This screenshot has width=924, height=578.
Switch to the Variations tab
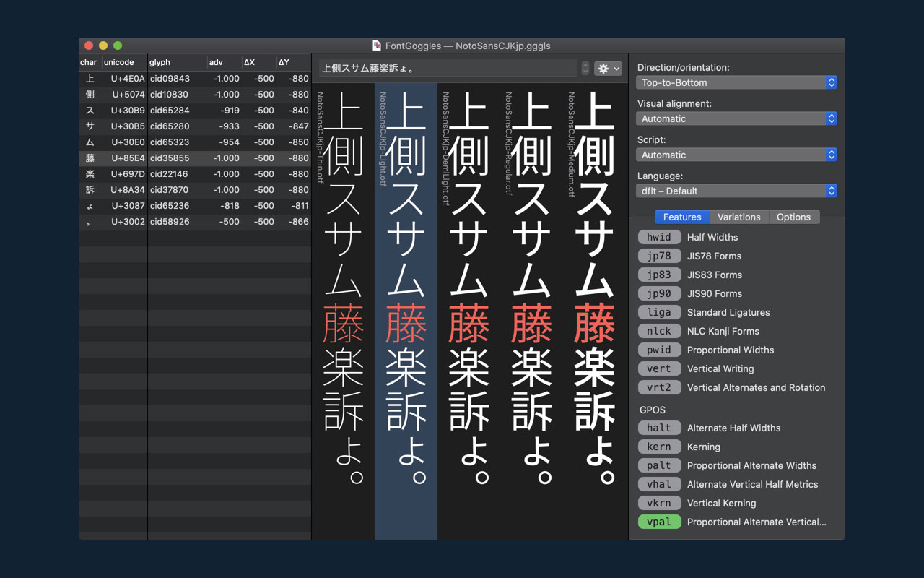tap(739, 217)
